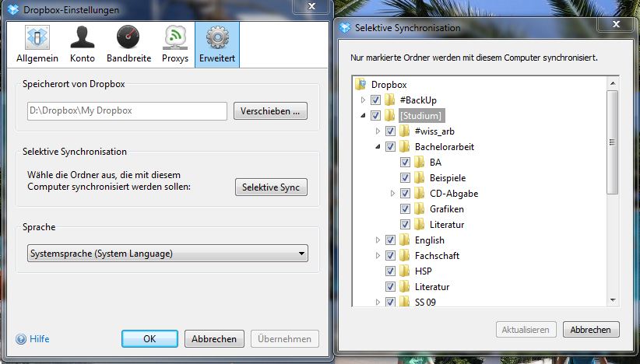Click the Hilfe link
Screen dimensions: 640x364
pos(40,339)
